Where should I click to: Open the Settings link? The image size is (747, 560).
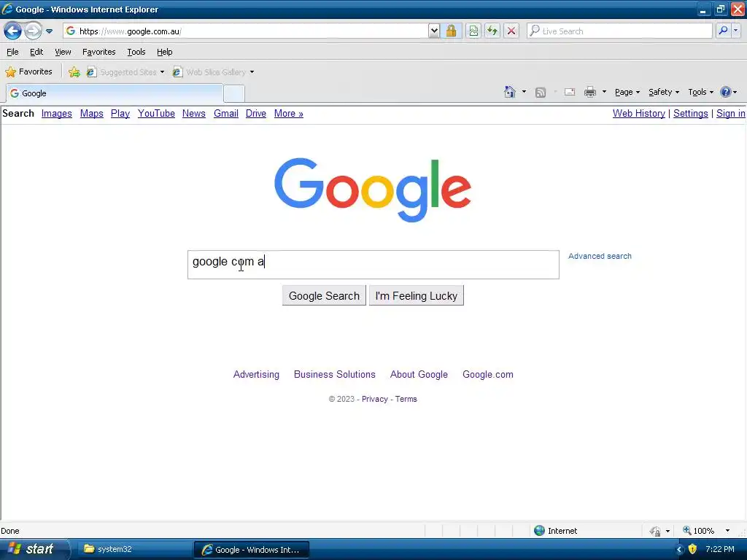[x=690, y=113]
